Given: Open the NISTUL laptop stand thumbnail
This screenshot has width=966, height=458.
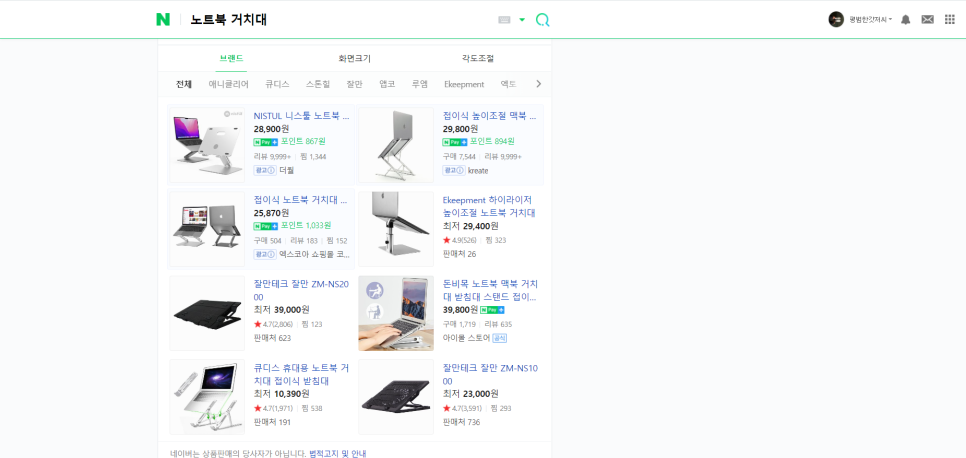Looking at the screenshot, I should click(x=207, y=145).
